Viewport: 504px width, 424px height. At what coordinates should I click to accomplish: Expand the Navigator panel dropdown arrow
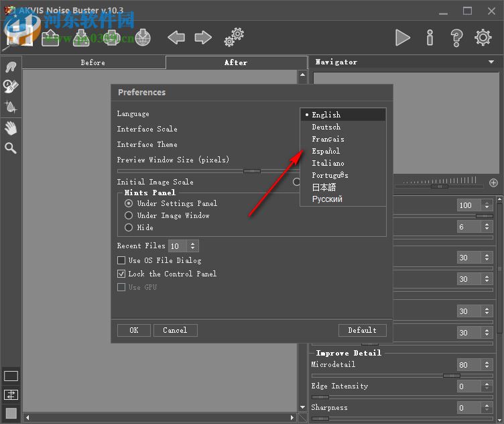pos(491,62)
